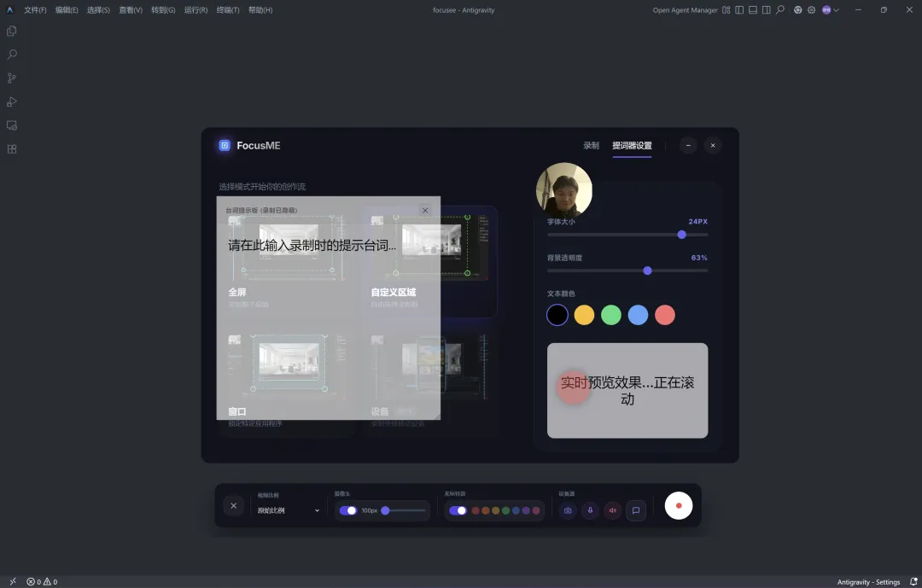Screen dimensions: 922x588
Task: Click the remote connection icon in status bar
Action: pos(13,581)
